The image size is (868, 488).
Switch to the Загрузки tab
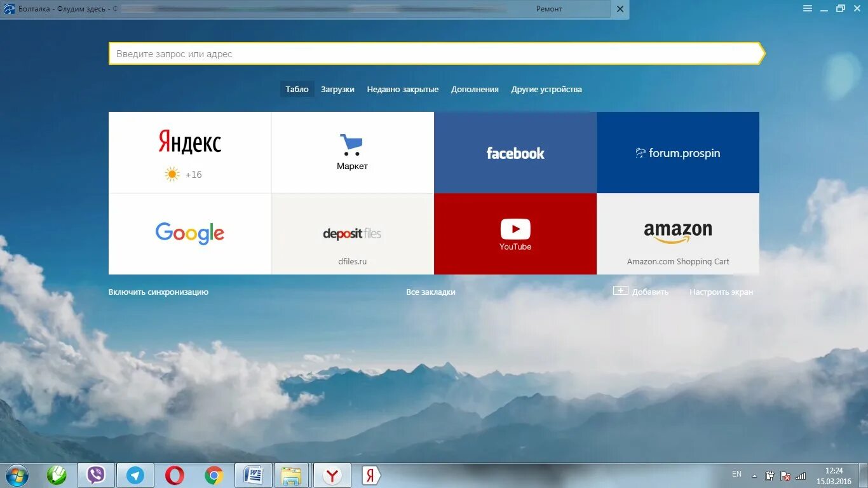click(x=337, y=90)
